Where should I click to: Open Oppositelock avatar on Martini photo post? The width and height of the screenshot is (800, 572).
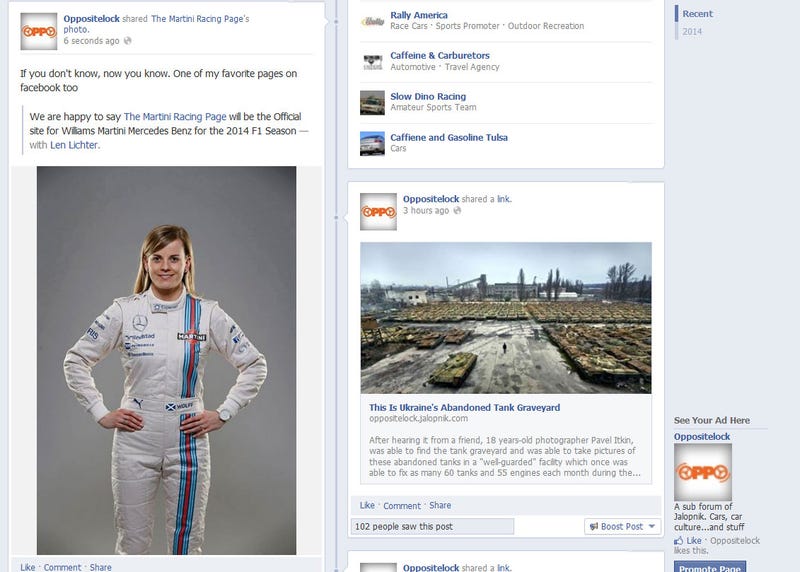[x=39, y=32]
